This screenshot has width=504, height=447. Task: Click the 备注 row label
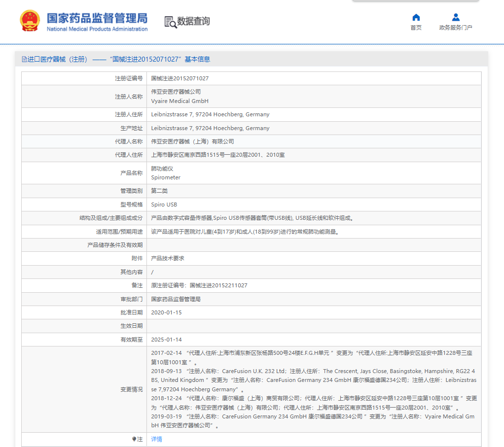click(x=137, y=285)
